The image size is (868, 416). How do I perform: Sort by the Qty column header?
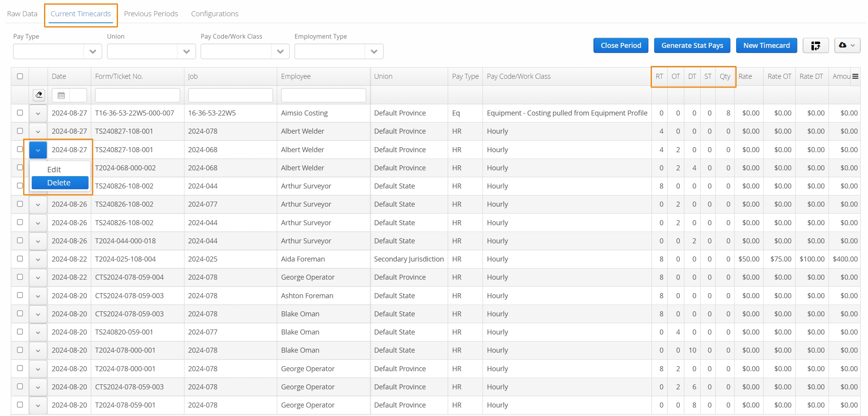[x=725, y=76]
